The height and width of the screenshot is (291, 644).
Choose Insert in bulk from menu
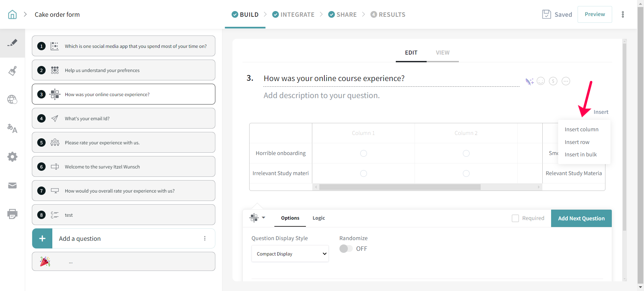pyautogui.click(x=581, y=154)
